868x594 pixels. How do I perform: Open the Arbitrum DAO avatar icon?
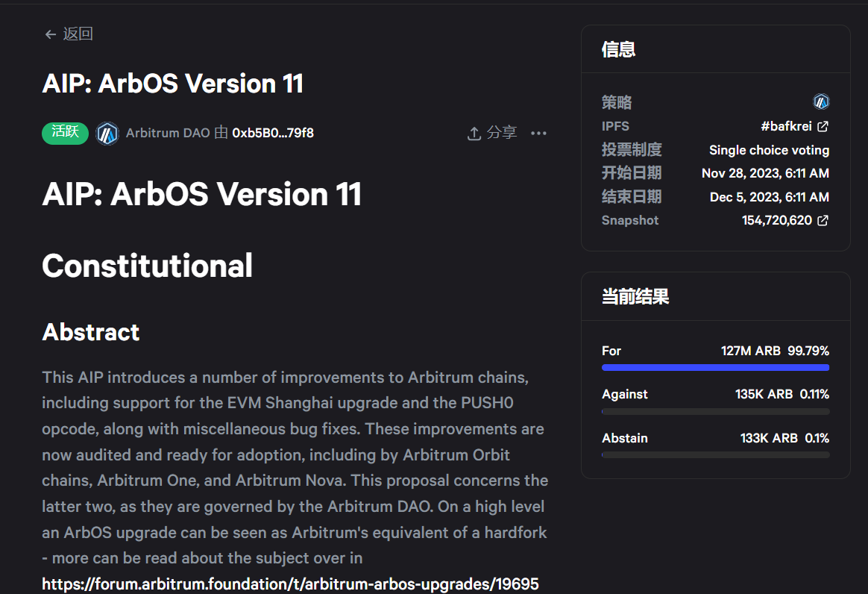pos(107,134)
